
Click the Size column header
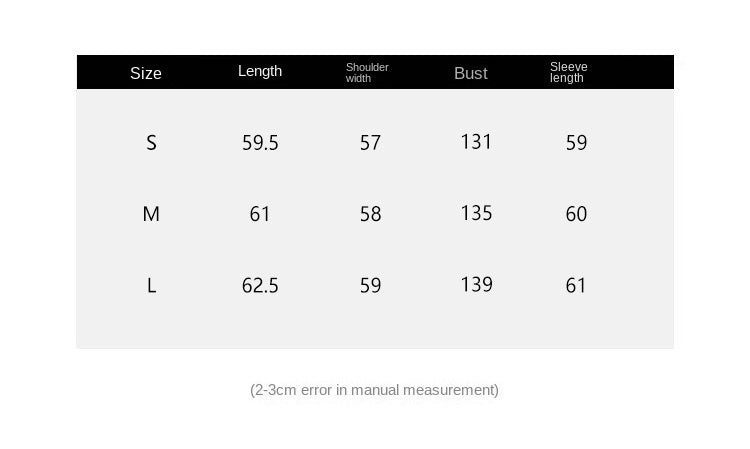tap(146, 73)
